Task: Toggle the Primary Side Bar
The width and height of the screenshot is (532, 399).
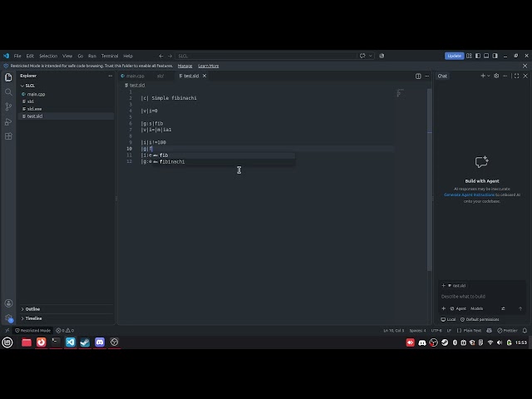Action: pos(478,56)
